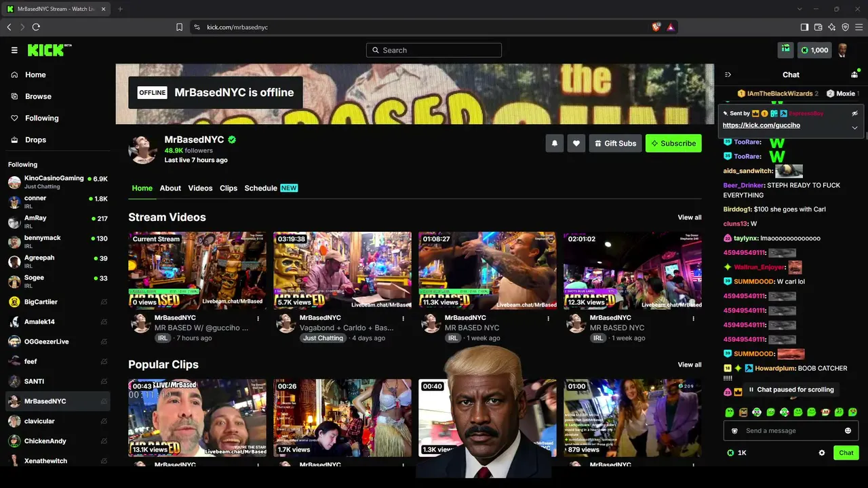Open bennymack channel in sidebar
Viewport: 868px width, 488px height.
pyautogui.click(x=58, y=241)
